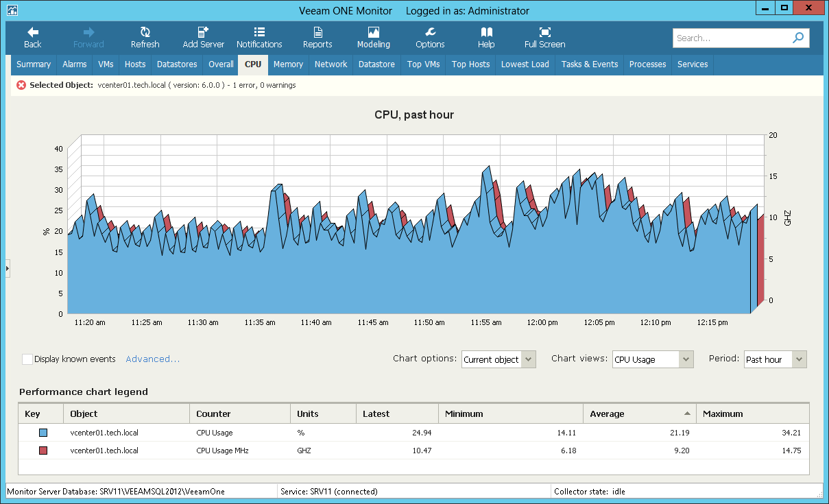Switch to Full Screen mode
This screenshot has width=829, height=504.
(x=544, y=38)
